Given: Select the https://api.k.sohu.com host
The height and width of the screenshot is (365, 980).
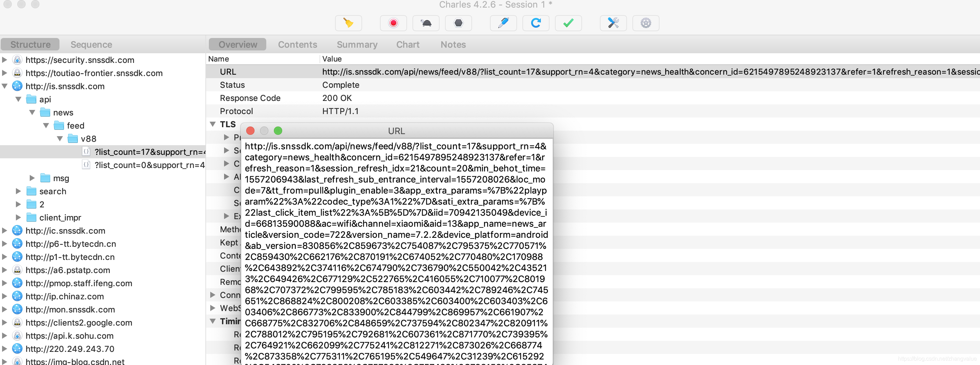Looking at the screenshot, I should tap(70, 335).
